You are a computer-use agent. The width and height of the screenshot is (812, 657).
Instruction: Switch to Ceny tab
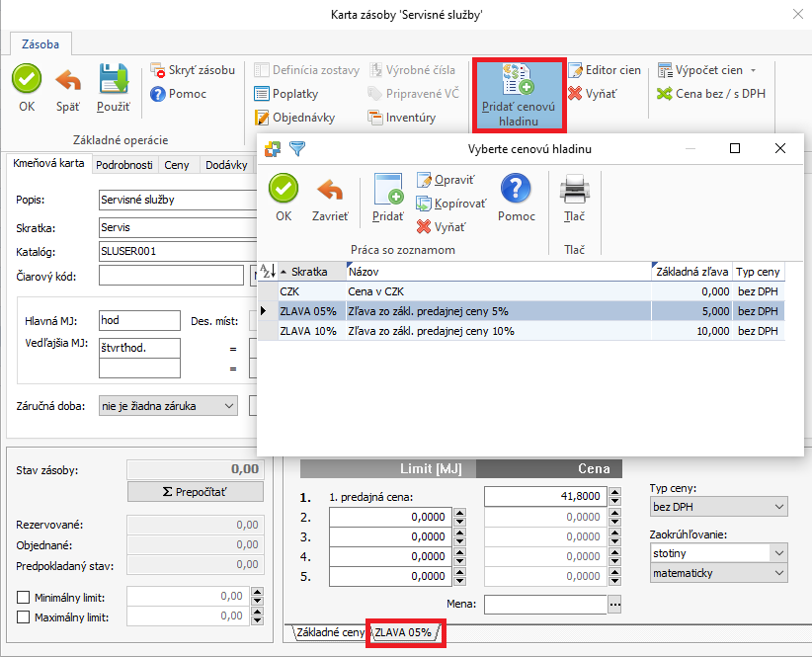click(x=177, y=165)
